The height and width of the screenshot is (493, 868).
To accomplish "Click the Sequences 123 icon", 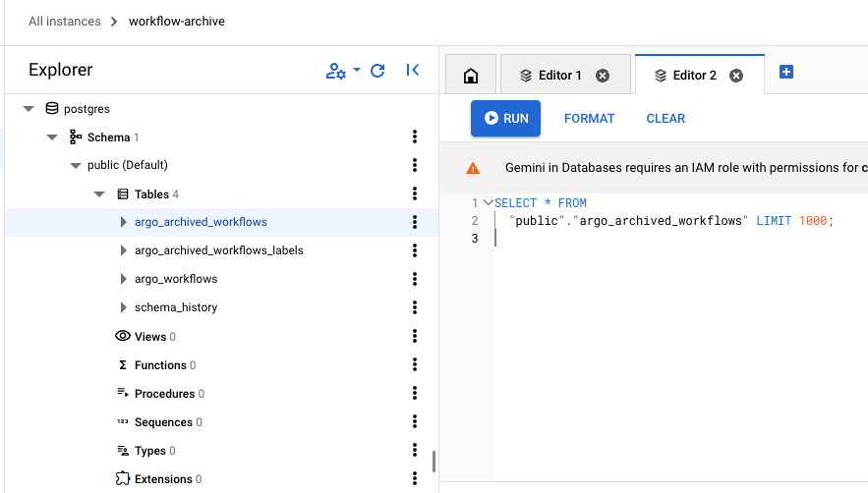I will point(122,421).
